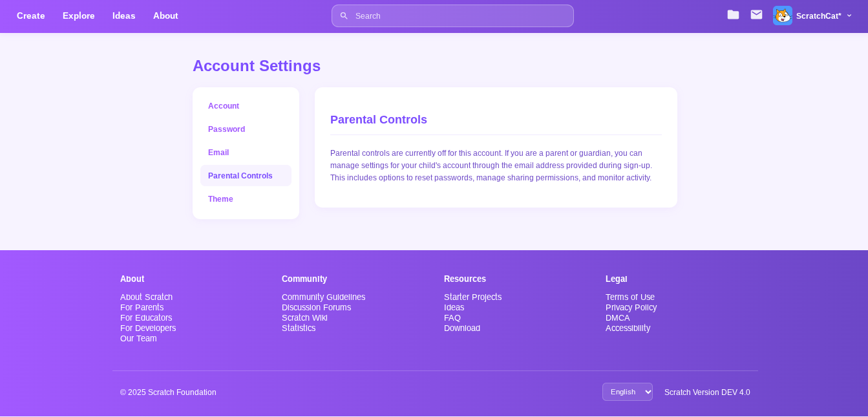Open Ideas in the top navigation
This screenshot has width=868, height=417.
(124, 16)
